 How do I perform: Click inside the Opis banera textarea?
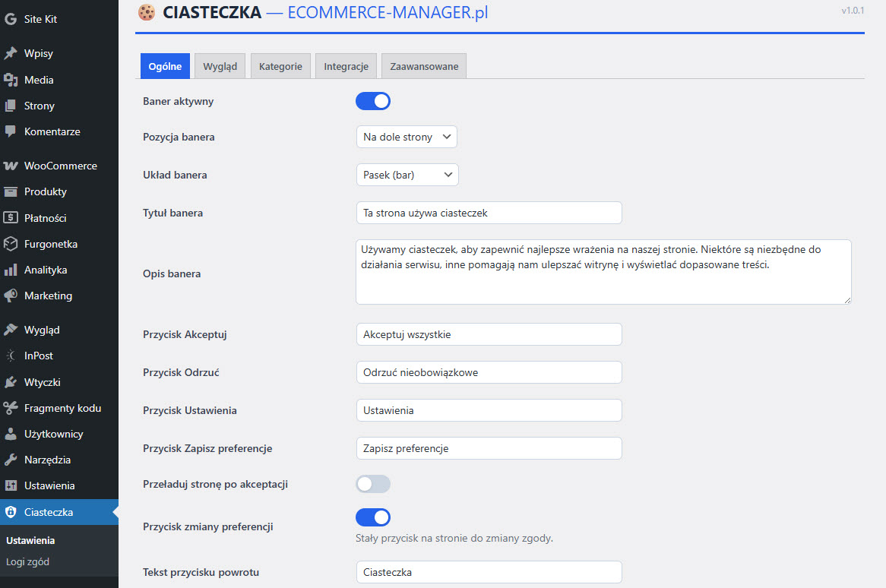(x=603, y=272)
